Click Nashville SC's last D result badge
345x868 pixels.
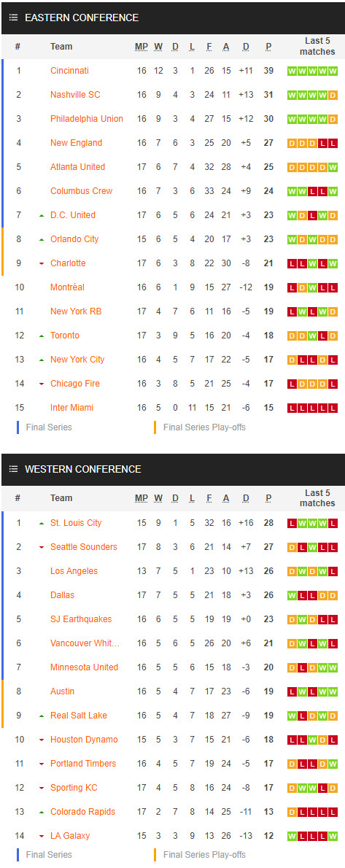point(333,96)
